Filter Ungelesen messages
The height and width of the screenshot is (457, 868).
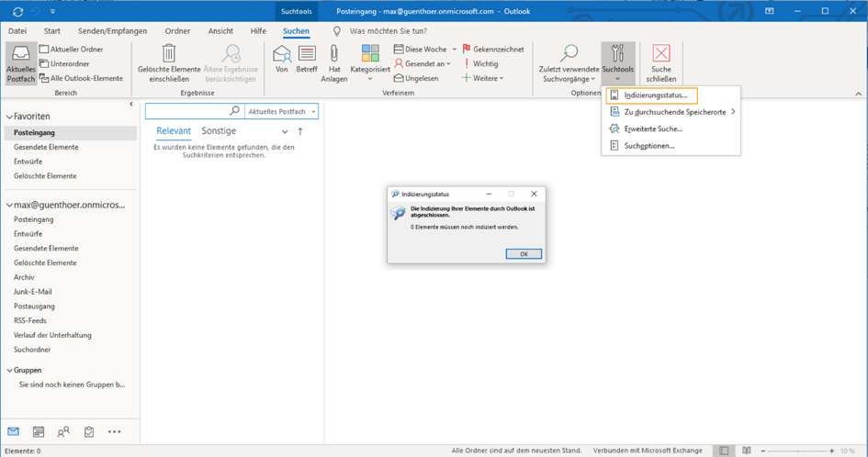pos(416,78)
